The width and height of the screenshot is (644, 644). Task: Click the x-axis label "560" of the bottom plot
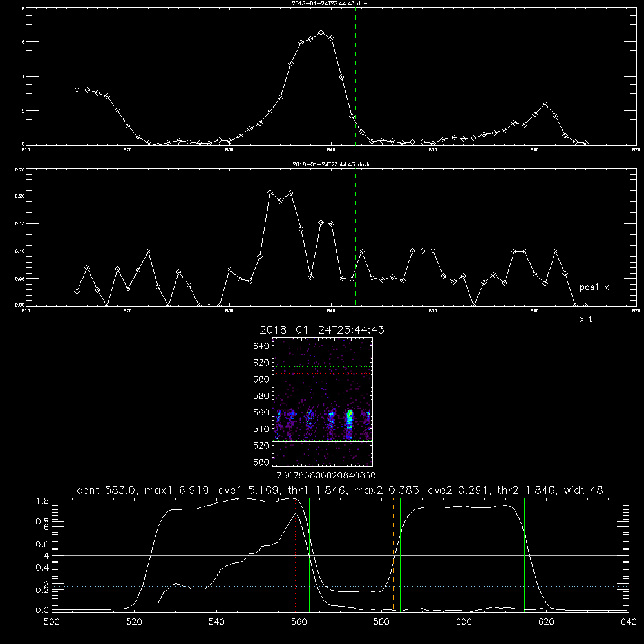pyautogui.click(x=299, y=622)
